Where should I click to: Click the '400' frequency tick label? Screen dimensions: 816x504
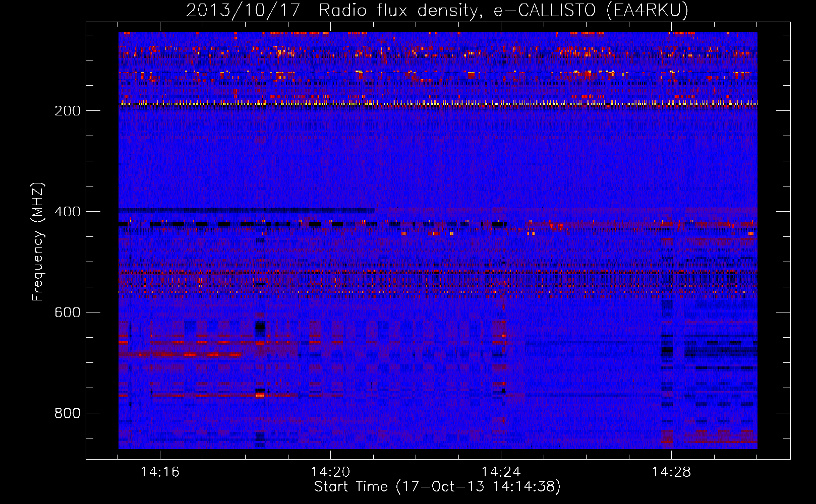tap(68, 212)
